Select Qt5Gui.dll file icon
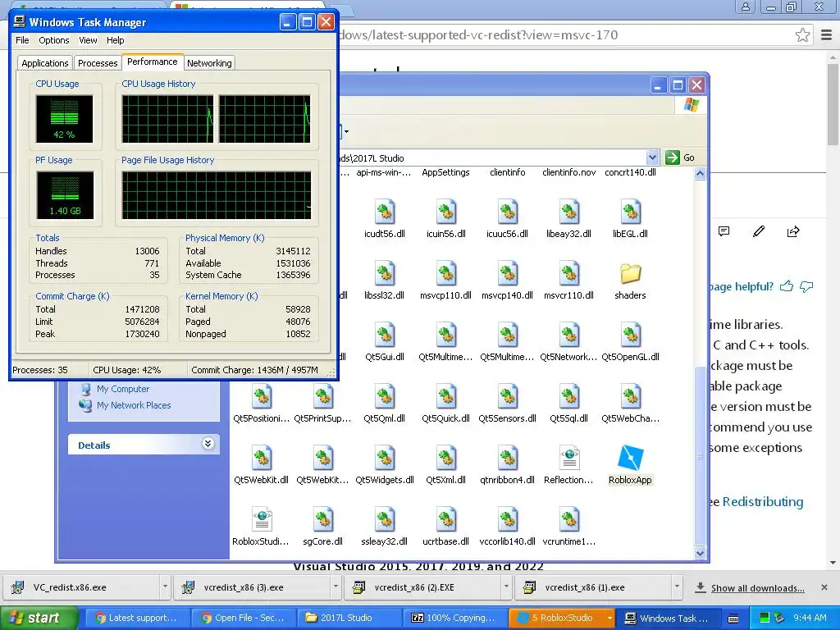 pyautogui.click(x=385, y=336)
